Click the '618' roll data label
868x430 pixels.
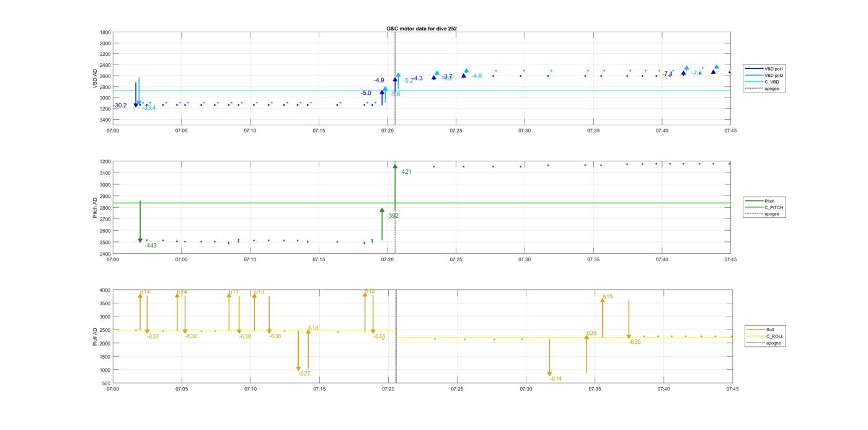313,328
